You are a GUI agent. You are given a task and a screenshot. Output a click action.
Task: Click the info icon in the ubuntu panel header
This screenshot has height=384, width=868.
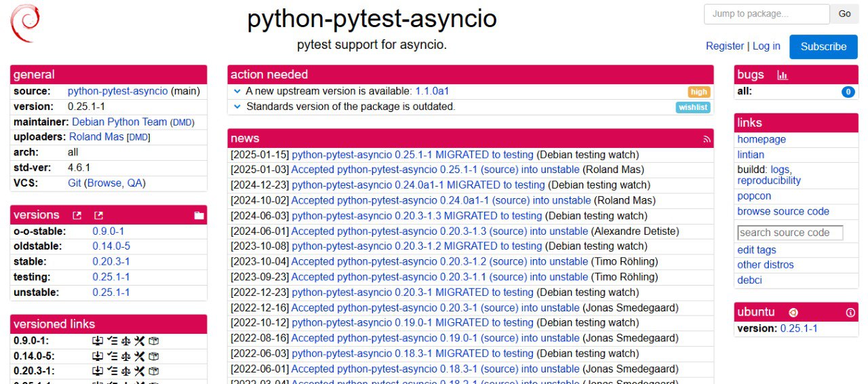(850, 313)
